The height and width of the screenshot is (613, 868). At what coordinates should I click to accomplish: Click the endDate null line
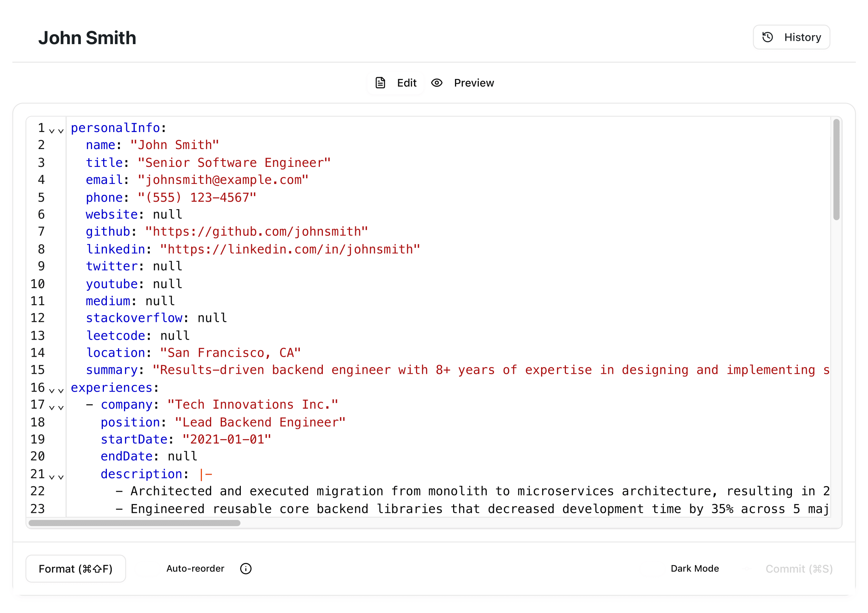coord(149,456)
